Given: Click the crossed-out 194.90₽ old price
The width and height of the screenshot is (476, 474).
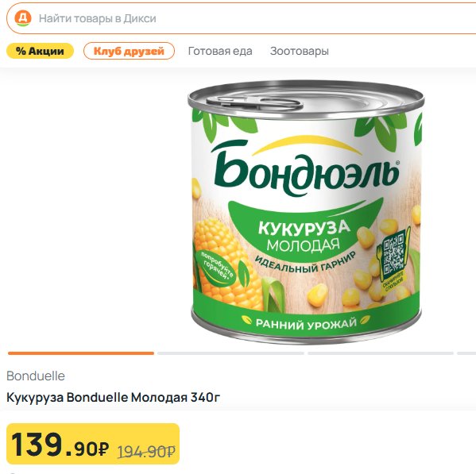Looking at the screenshot, I should [x=146, y=452].
